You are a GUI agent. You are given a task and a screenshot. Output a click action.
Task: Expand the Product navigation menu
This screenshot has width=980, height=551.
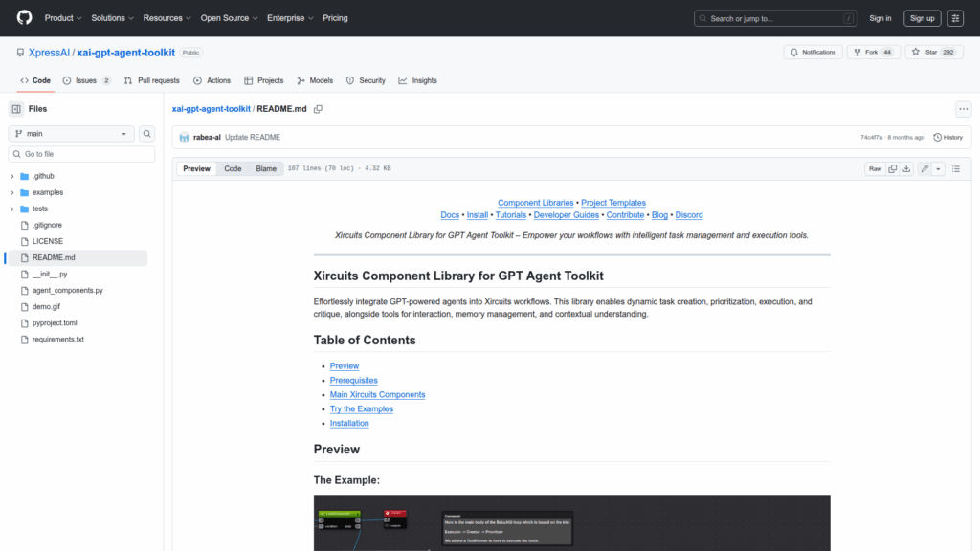(63, 18)
